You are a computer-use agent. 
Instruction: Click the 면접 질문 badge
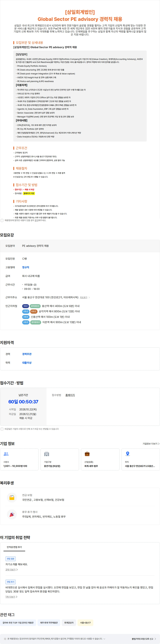pyautogui.click(x=10, y=559)
